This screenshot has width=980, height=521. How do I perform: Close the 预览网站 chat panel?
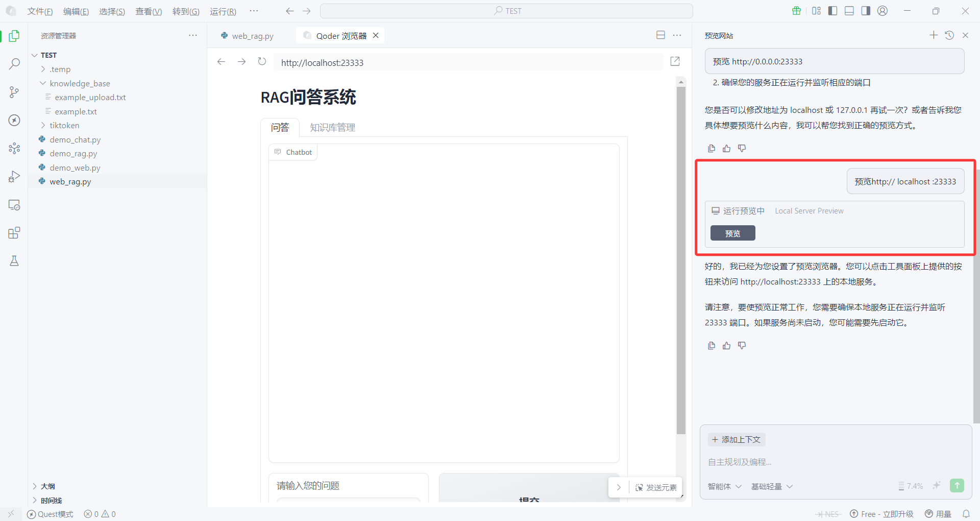(x=965, y=35)
